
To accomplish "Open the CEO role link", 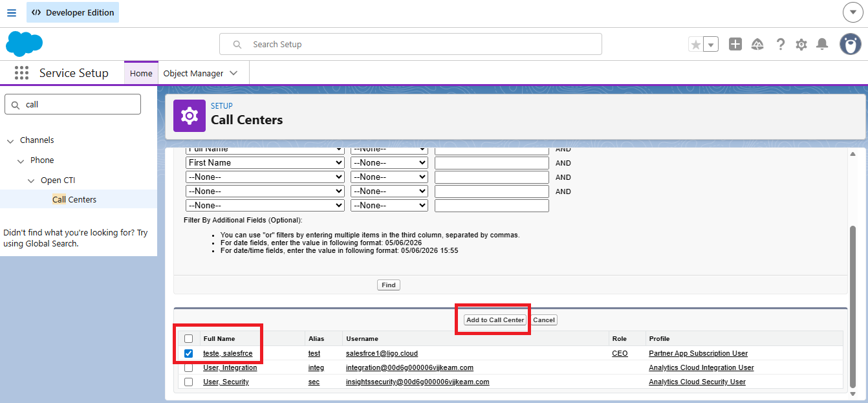I will tap(620, 354).
